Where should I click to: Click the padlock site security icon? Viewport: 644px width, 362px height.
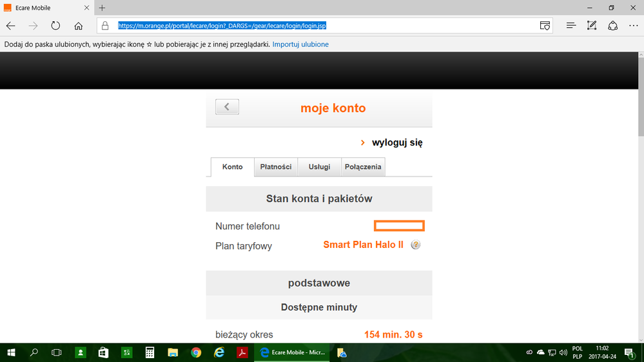pos(105,26)
